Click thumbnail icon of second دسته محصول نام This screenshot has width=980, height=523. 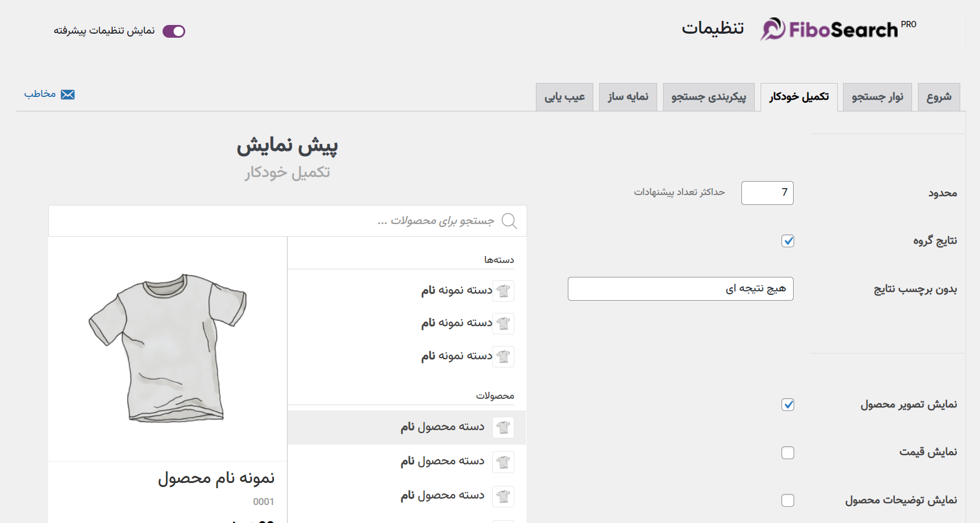click(x=503, y=462)
